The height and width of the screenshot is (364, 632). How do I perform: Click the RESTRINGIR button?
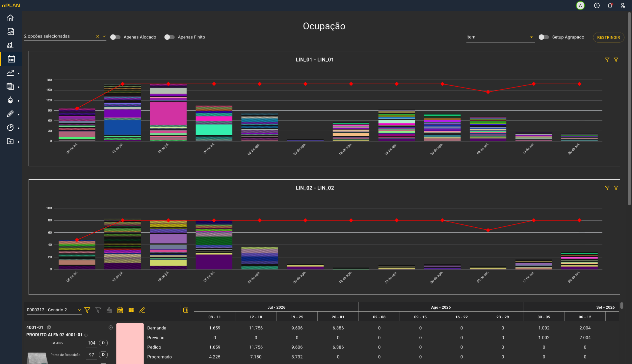(x=608, y=38)
